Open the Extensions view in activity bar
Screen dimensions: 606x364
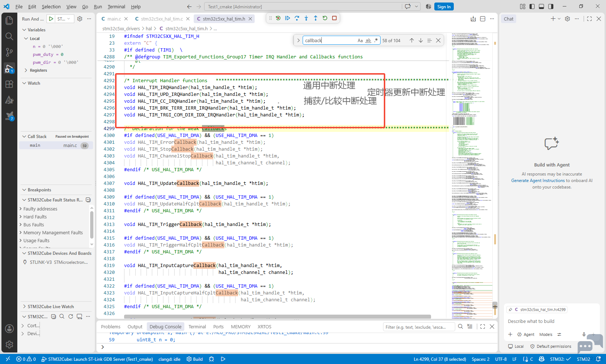(9, 84)
